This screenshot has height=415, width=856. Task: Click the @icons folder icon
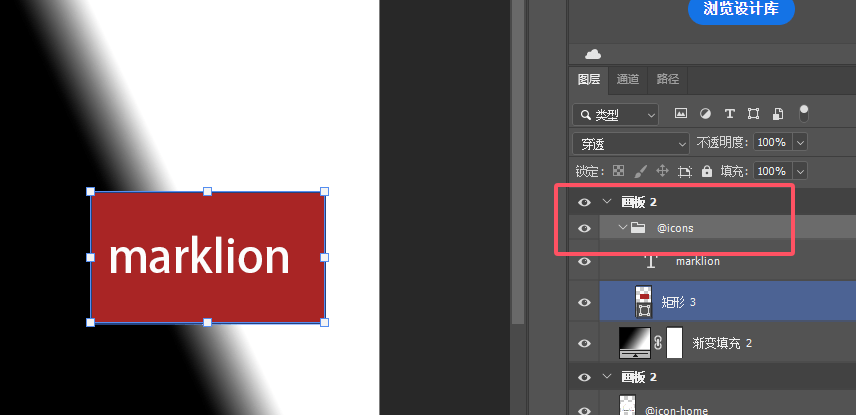pos(638,227)
